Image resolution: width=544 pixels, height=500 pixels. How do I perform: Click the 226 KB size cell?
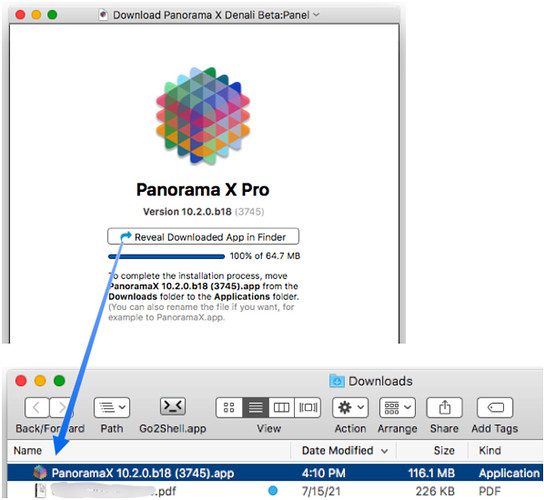click(435, 491)
